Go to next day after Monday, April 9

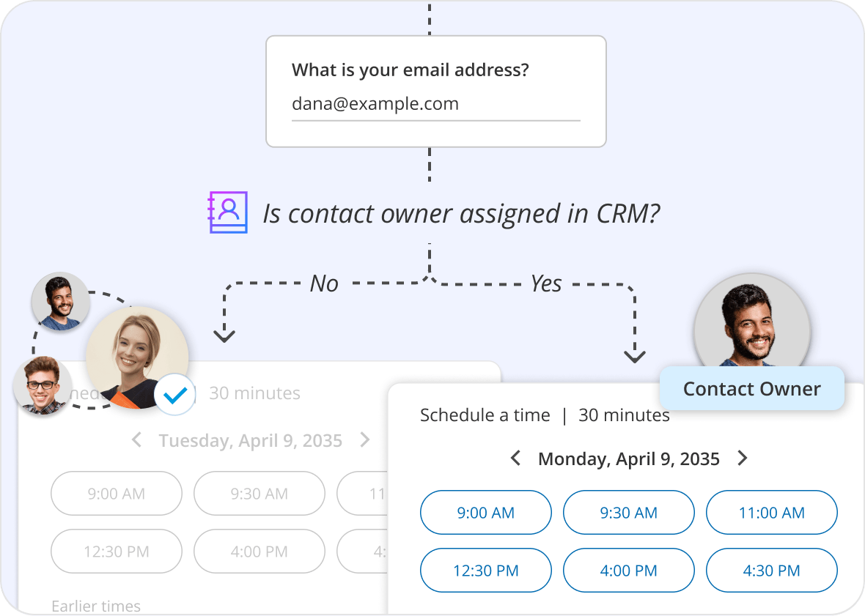pyautogui.click(x=743, y=458)
